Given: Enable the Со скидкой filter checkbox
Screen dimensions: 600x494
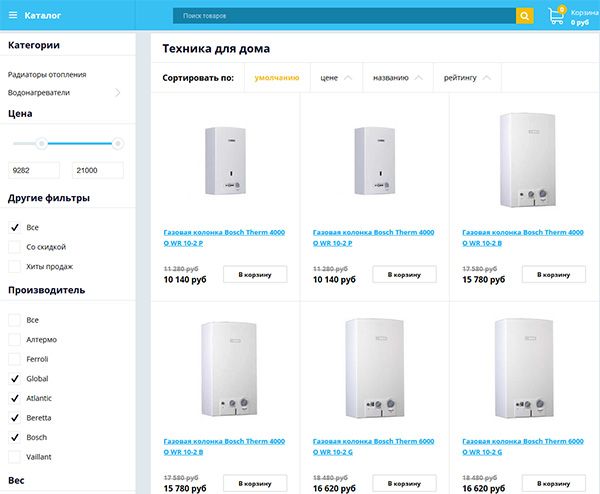Looking at the screenshot, I should click(x=15, y=246).
